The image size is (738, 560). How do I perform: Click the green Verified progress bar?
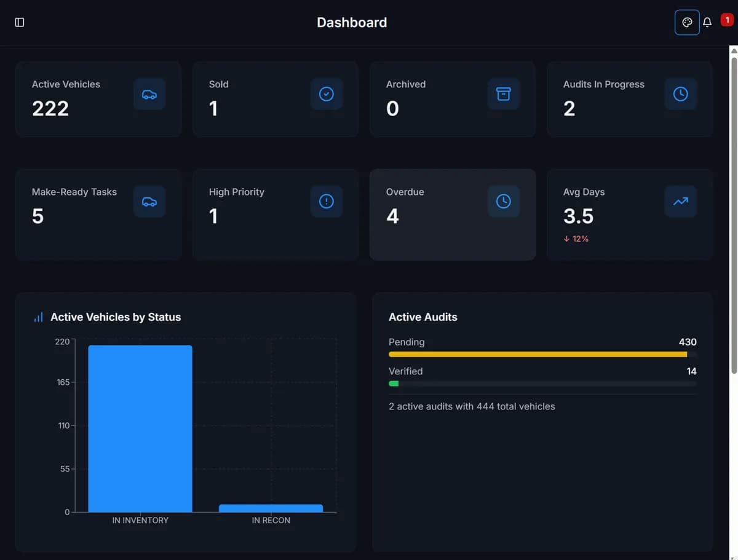[394, 383]
